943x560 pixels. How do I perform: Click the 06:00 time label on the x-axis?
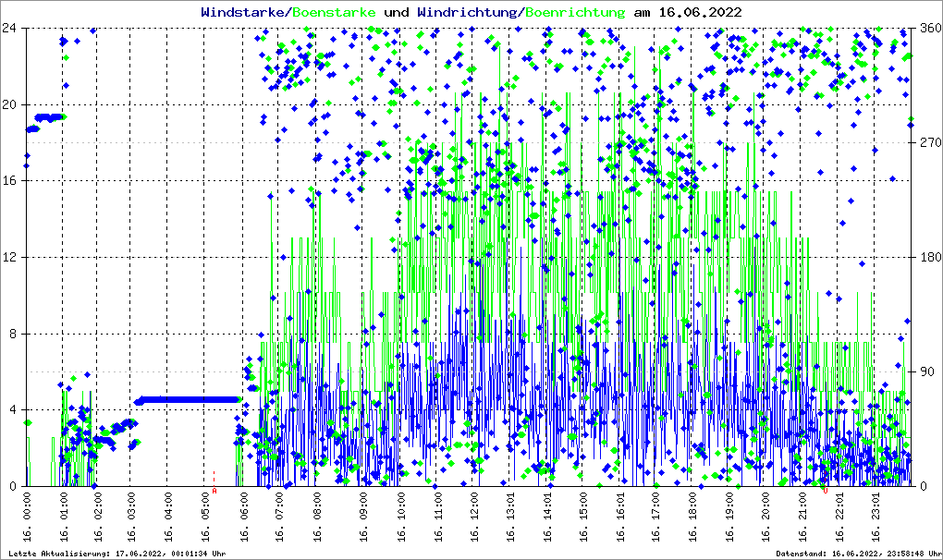coord(245,520)
